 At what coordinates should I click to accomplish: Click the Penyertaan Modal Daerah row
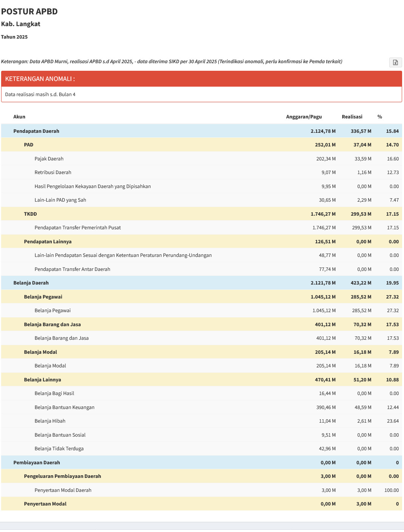tap(202, 490)
